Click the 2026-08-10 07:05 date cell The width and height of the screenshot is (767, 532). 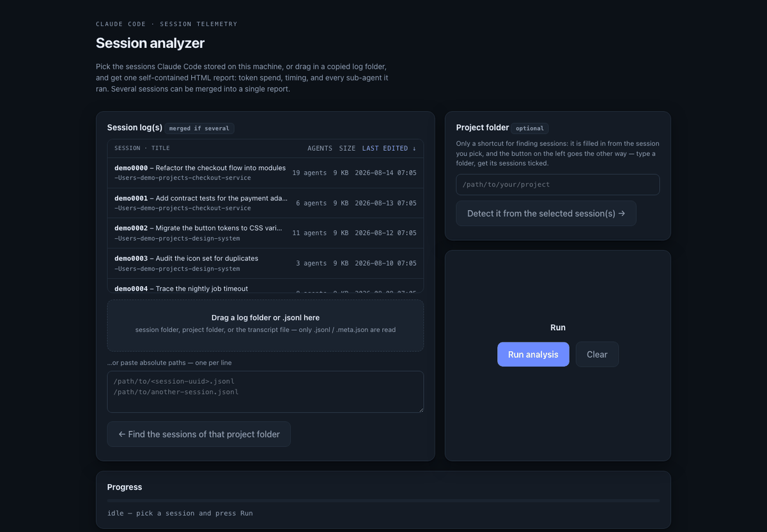point(385,263)
